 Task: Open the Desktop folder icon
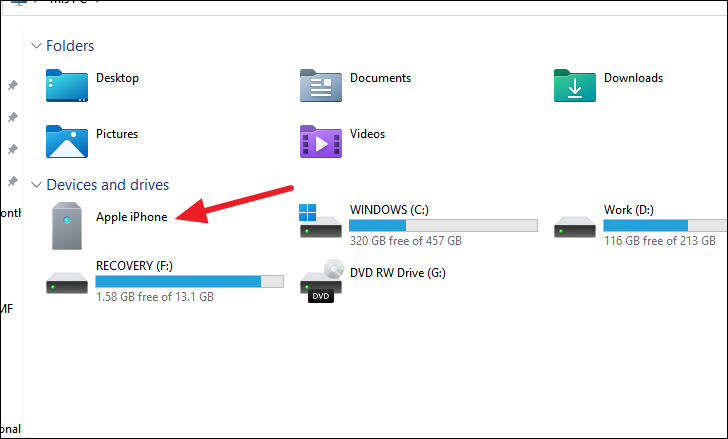pos(67,85)
